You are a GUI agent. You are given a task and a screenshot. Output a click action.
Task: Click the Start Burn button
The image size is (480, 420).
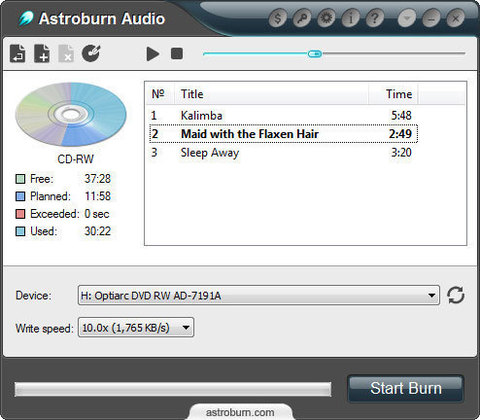406,388
